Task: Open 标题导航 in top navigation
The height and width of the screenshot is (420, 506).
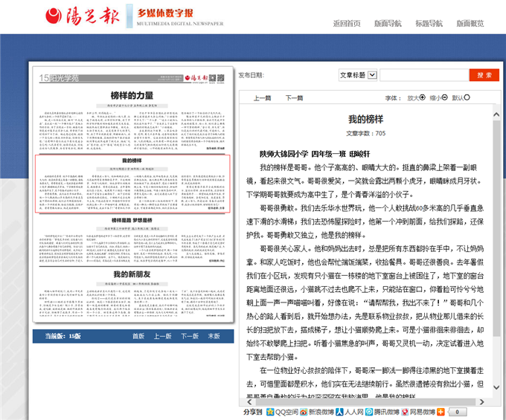Action: click(429, 23)
